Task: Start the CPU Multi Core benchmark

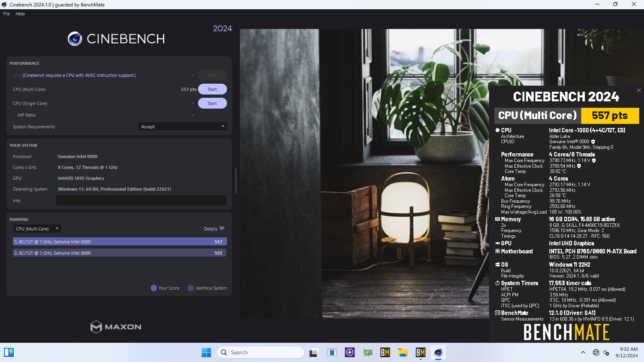Action: [x=212, y=89]
